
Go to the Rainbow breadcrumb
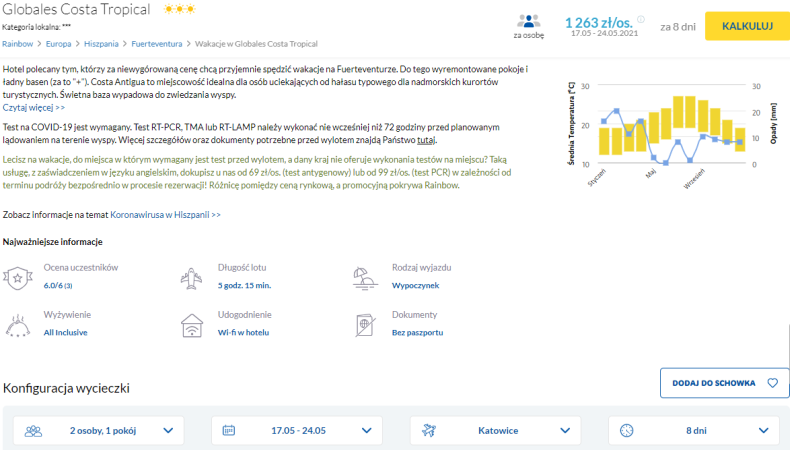coord(17,44)
